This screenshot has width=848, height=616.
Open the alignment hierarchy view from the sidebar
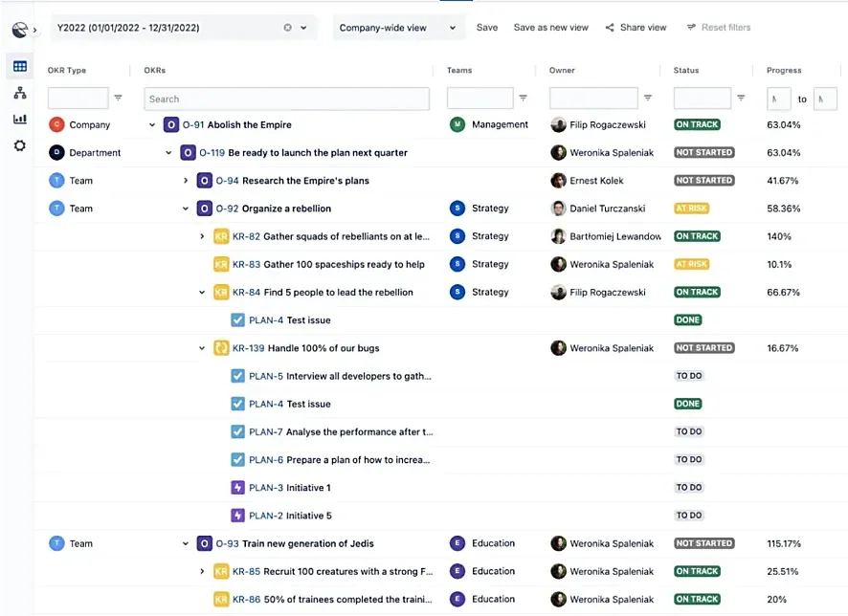click(x=19, y=93)
